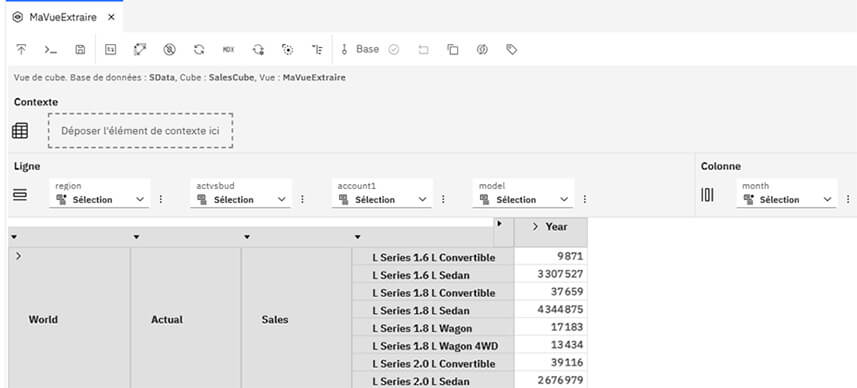Click the hierarchy tree layout icon
The height and width of the screenshot is (388, 857).
(x=317, y=50)
